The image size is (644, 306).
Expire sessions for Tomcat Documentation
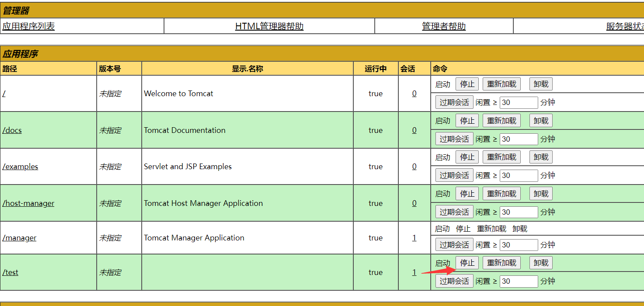point(454,139)
